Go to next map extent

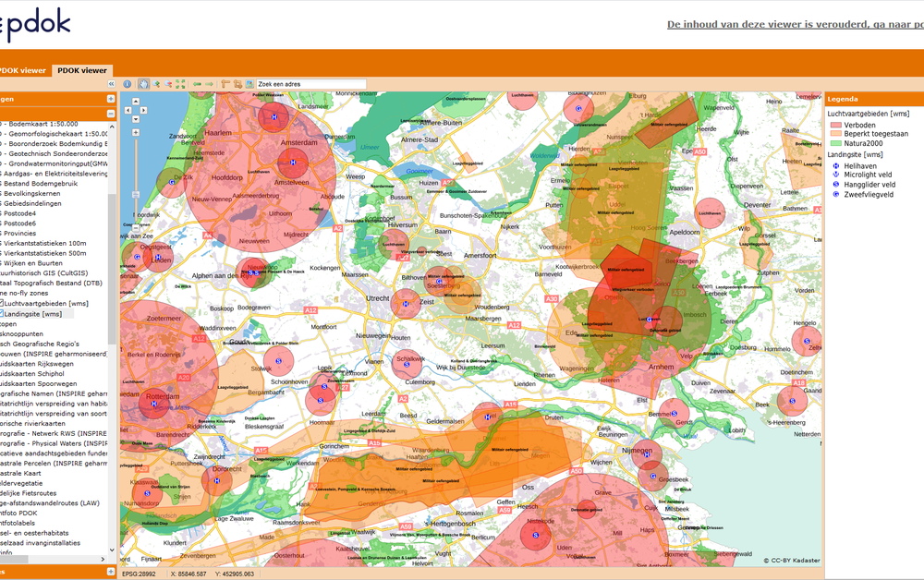209,84
